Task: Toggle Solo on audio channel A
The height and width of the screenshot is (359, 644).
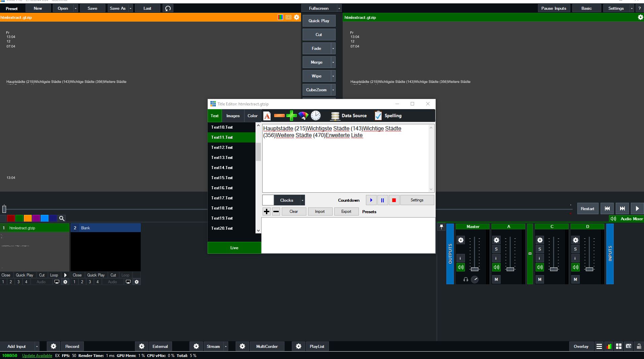Action: coord(496,249)
